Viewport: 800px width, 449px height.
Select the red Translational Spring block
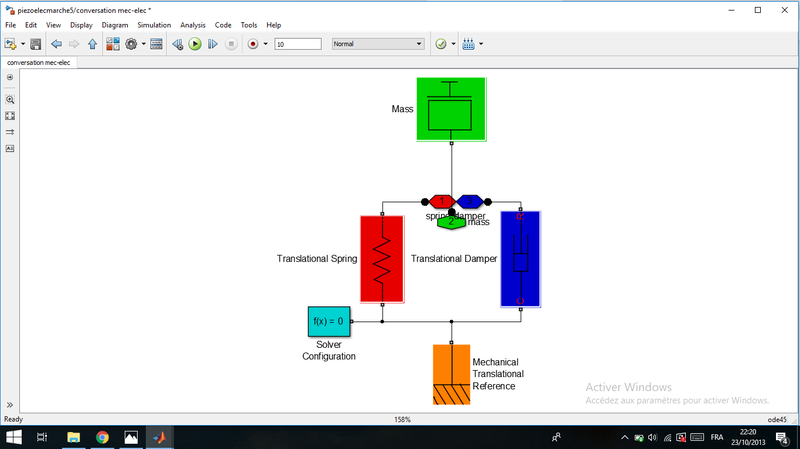click(x=381, y=258)
